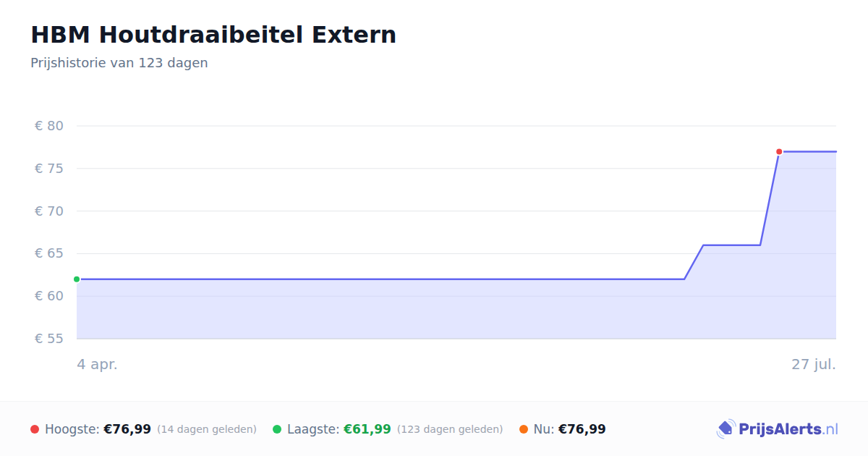Open the PrijsAlerts.nl brand link
868x456 pixels.
point(778,429)
